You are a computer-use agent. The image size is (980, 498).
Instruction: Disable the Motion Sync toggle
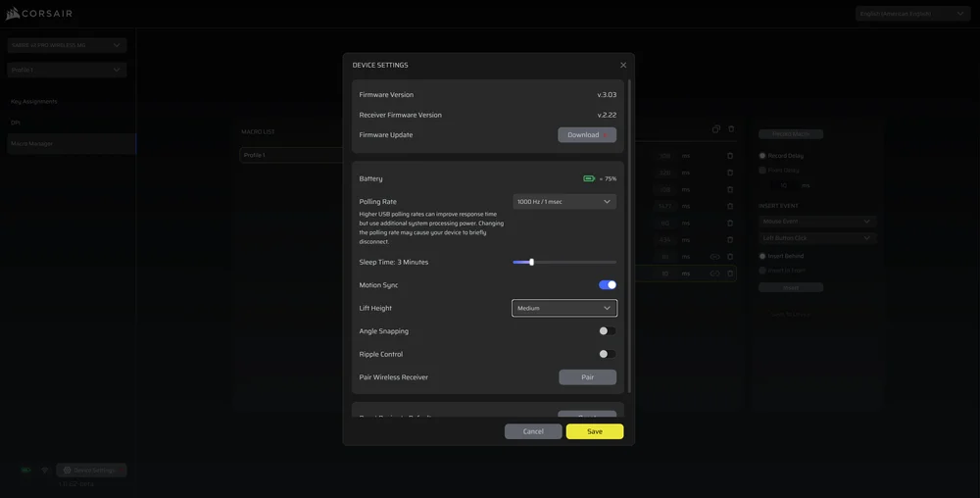(x=608, y=285)
